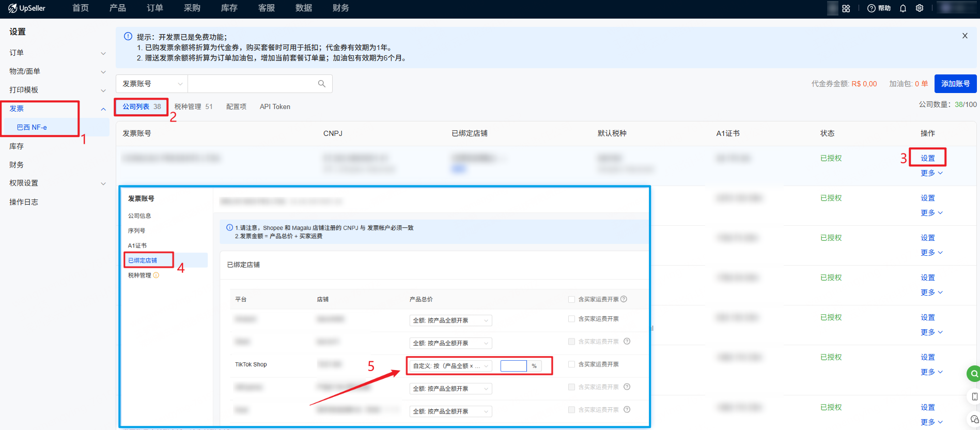
Task: Switch to the 税种管理 tab
Action: [x=193, y=106]
